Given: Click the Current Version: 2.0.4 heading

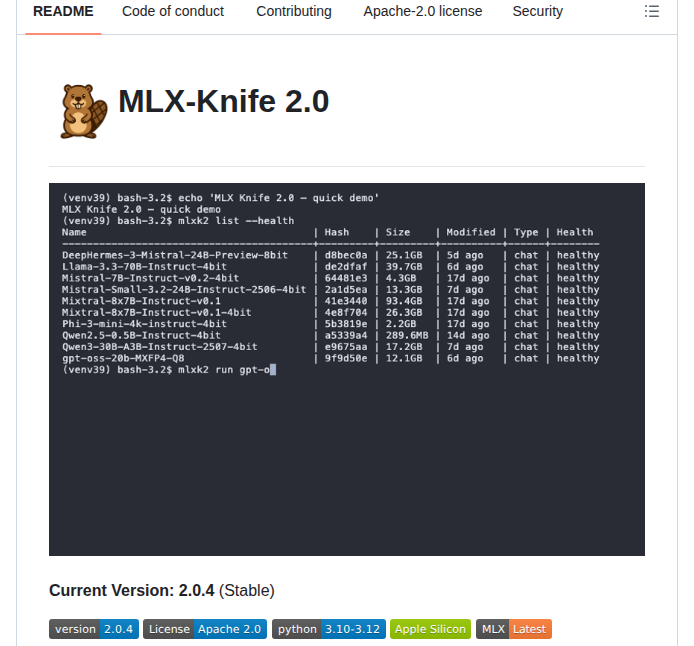Looking at the screenshot, I should (162, 591).
